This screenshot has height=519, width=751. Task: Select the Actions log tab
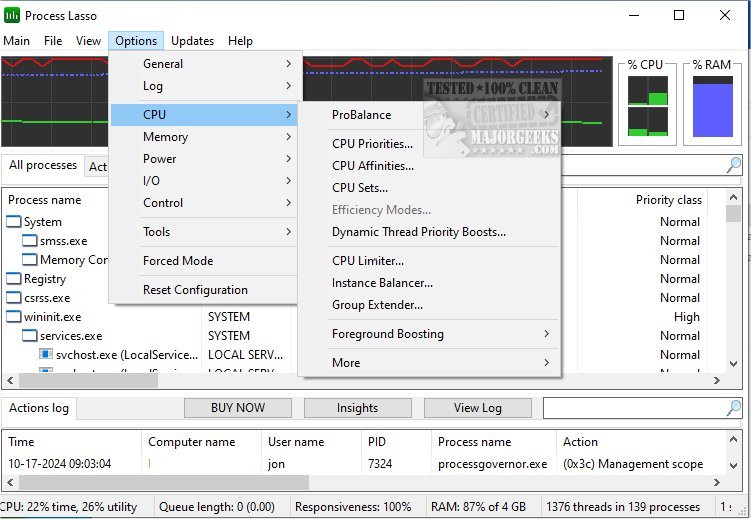pos(39,408)
